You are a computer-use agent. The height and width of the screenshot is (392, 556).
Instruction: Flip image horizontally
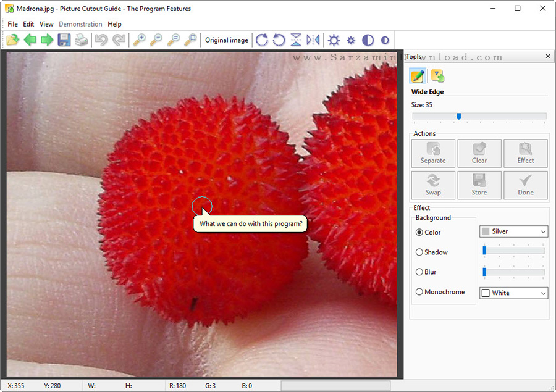point(313,40)
